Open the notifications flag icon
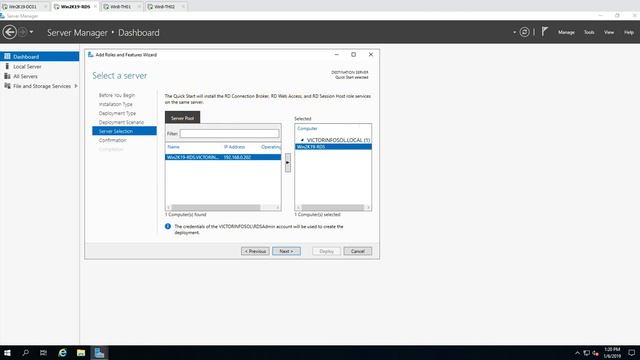Screen dimensions: 640x360 [x=544, y=31]
